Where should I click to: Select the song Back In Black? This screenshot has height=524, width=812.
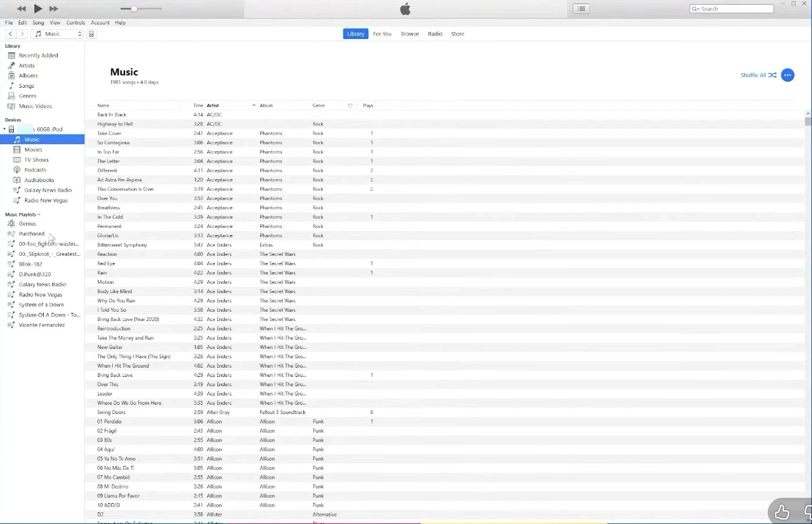coord(112,115)
